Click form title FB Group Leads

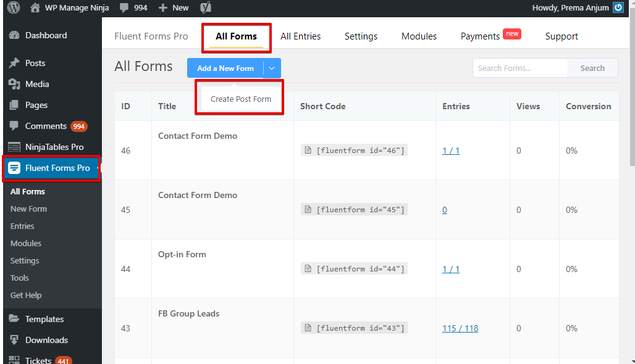pyautogui.click(x=189, y=313)
